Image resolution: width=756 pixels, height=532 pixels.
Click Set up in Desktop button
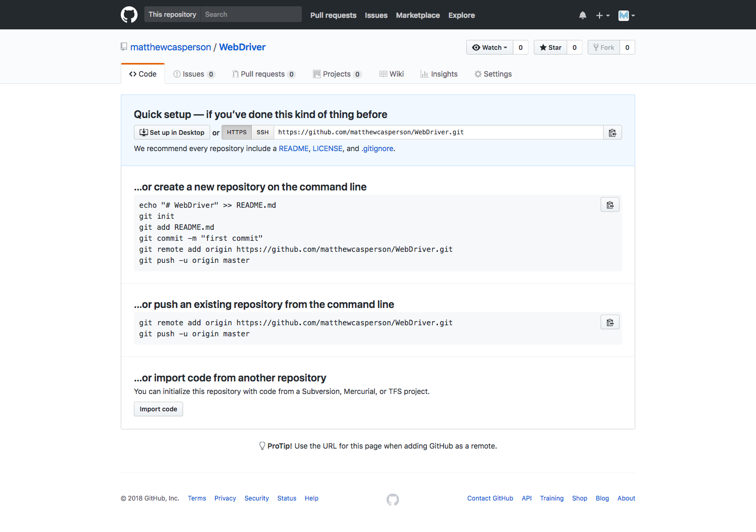click(172, 133)
